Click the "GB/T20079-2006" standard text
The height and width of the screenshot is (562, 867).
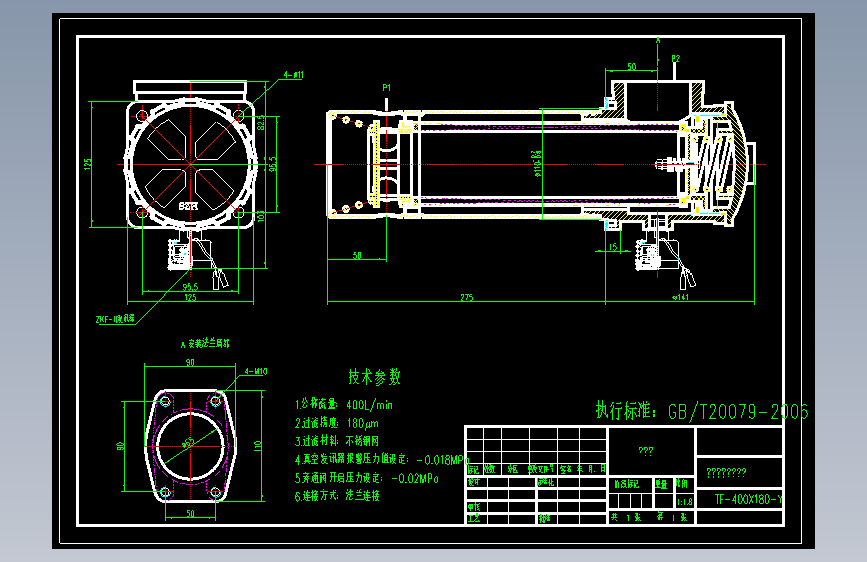coord(738,412)
